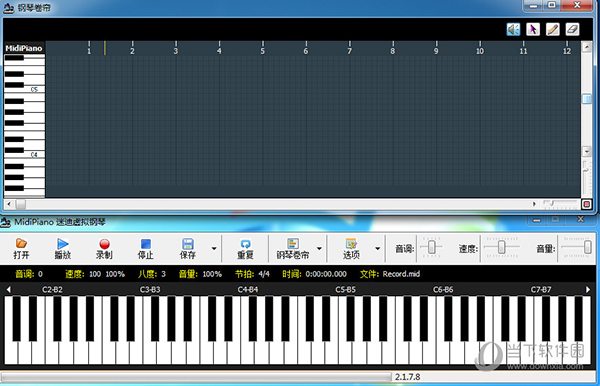This screenshot has width=600, height=386.
Task: Click the MidiPiano track label
Action: tap(24, 48)
